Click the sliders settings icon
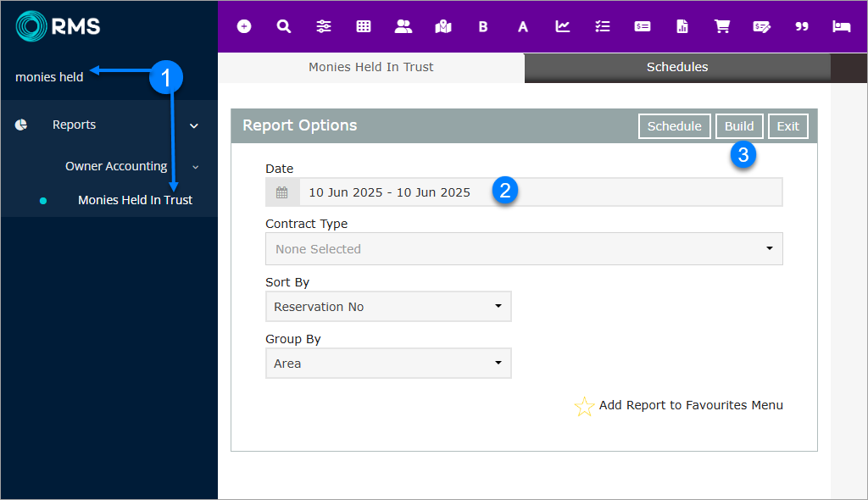The image size is (868, 500). pyautogui.click(x=324, y=26)
